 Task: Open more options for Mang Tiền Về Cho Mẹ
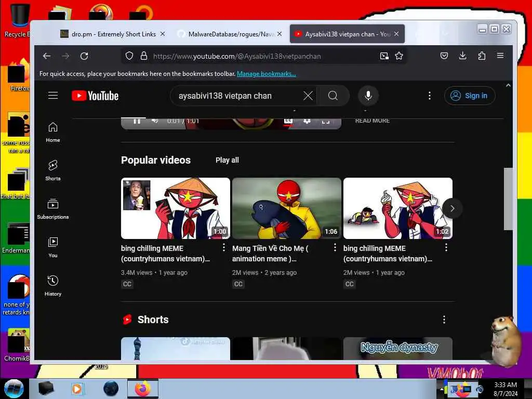[335, 248]
